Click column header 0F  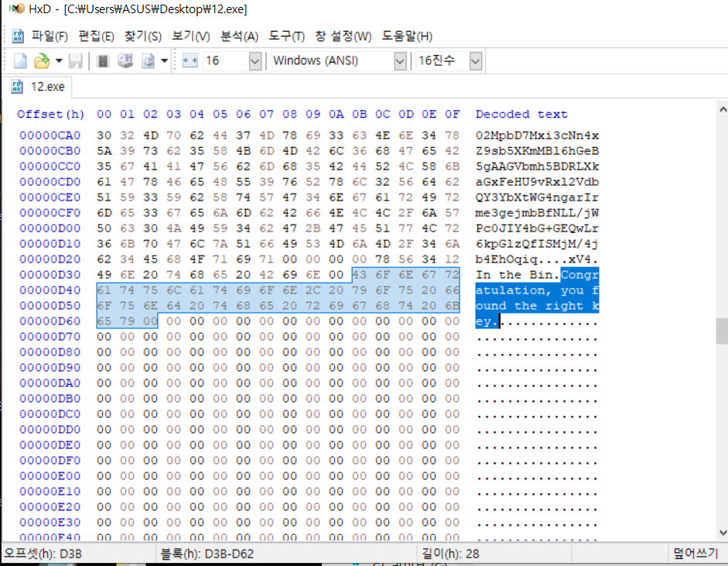[x=453, y=115]
